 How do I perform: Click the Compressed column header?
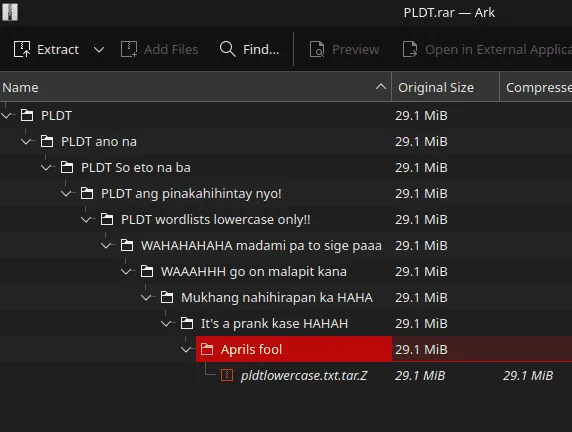(x=536, y=87)
